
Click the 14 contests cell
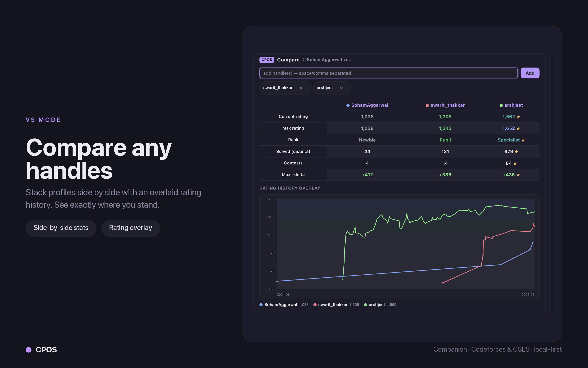(445, 163)
